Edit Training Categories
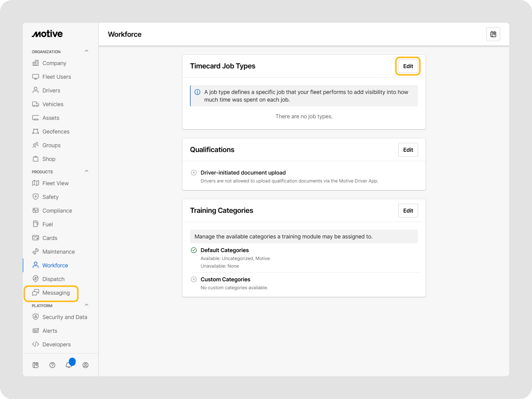This screenshot has width=532, height=399. click(408, 211)
